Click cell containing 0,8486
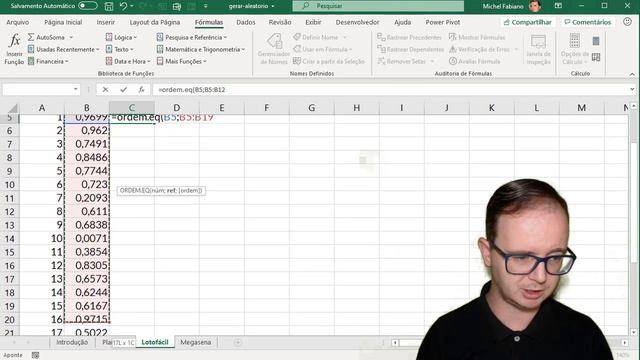The width and height of the screenshot is (640, 360). [x=87, y=158]
